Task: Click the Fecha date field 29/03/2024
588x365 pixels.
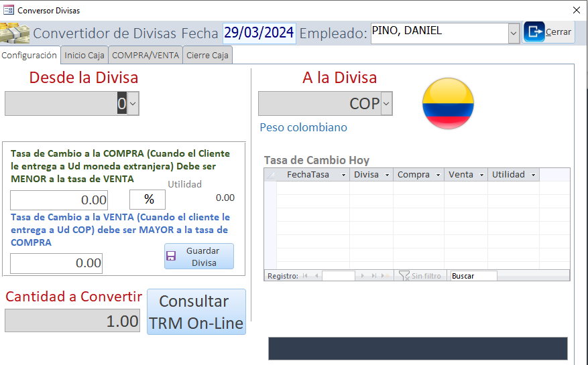Action: (x=259, y=33)
